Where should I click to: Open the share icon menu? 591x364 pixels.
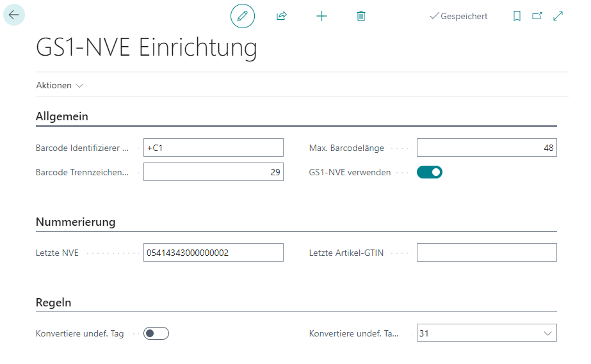[281, 16]
